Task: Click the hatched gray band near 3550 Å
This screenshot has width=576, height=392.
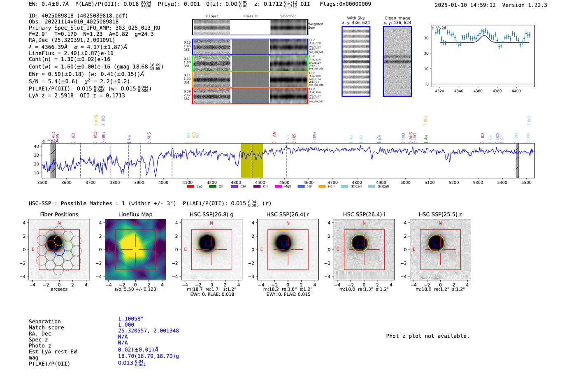Action: point(53,160)
